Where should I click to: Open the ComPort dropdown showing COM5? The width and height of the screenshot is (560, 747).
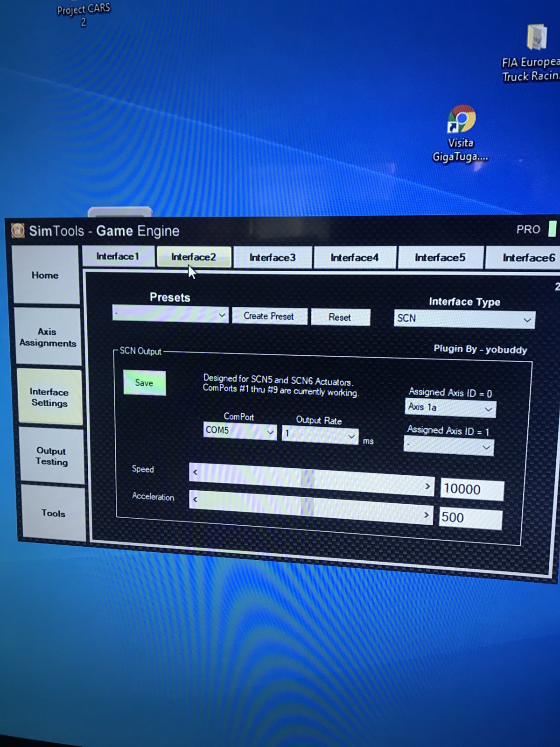coord(240,430)
